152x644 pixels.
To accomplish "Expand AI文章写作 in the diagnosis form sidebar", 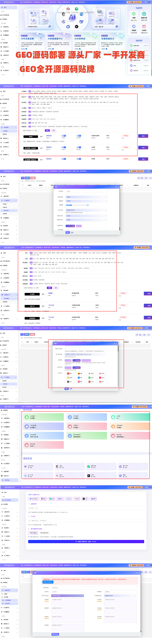I will point(9,516).
